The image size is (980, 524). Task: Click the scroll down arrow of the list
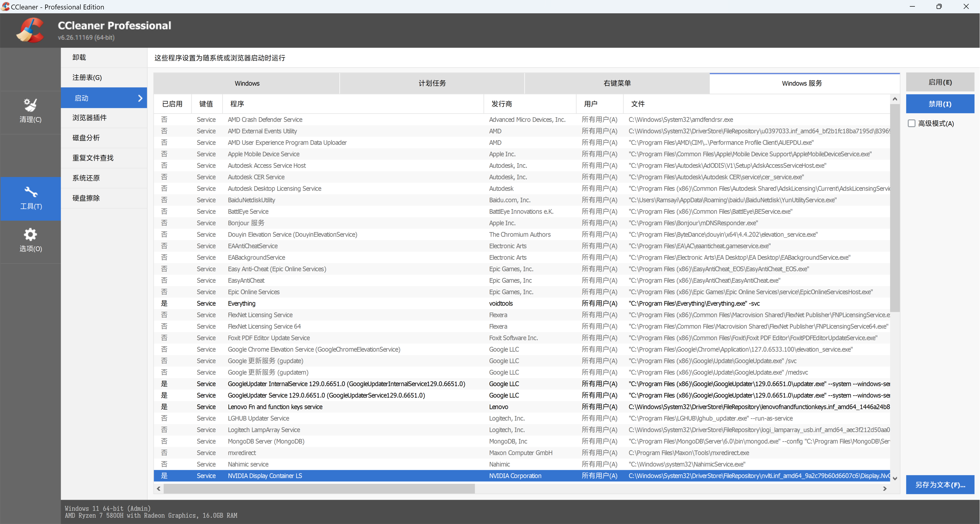click(895, 478)
